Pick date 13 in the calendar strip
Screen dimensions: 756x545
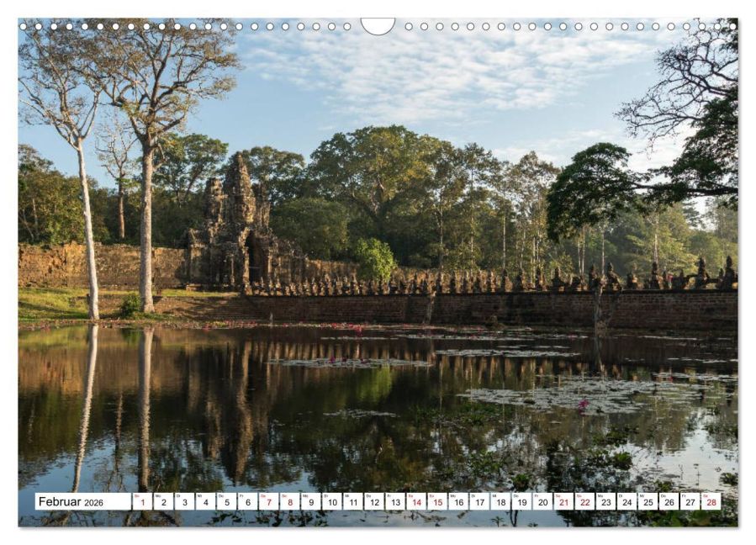(x=395, y=501)
